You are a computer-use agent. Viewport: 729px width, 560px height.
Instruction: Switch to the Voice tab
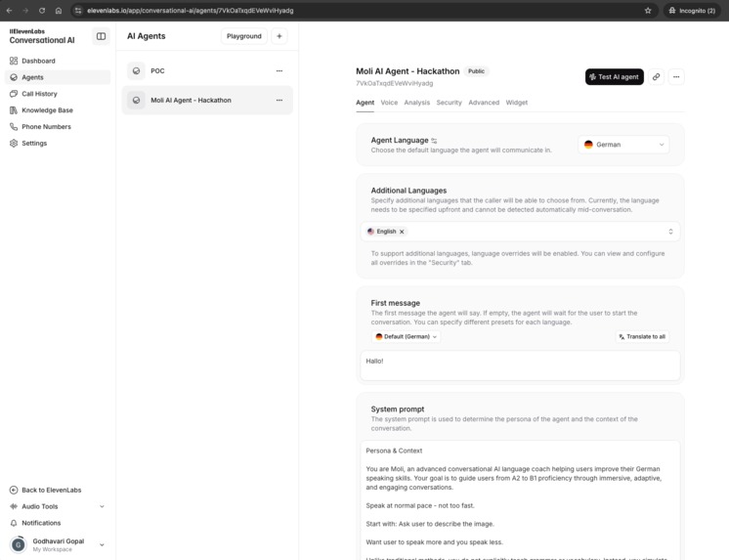(x=389, y=103)
